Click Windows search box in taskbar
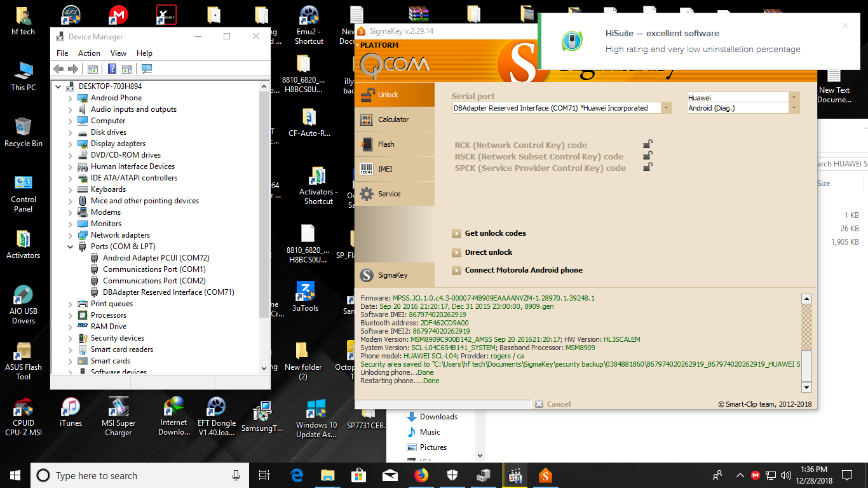This screenshot has width=868, height=488. pos(139,475)
